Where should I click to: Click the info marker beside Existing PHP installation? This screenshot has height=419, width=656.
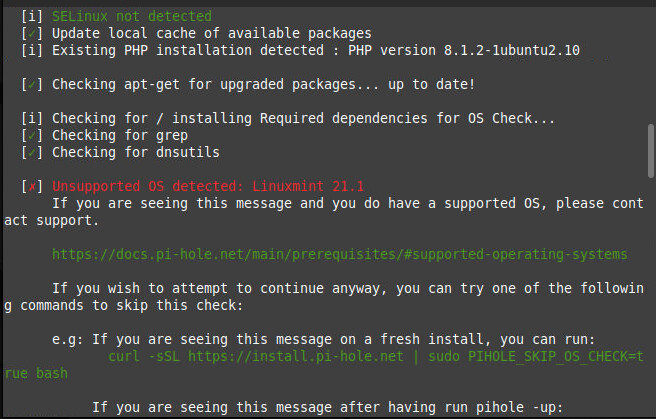pyautogui.click(x=32, y=50)
